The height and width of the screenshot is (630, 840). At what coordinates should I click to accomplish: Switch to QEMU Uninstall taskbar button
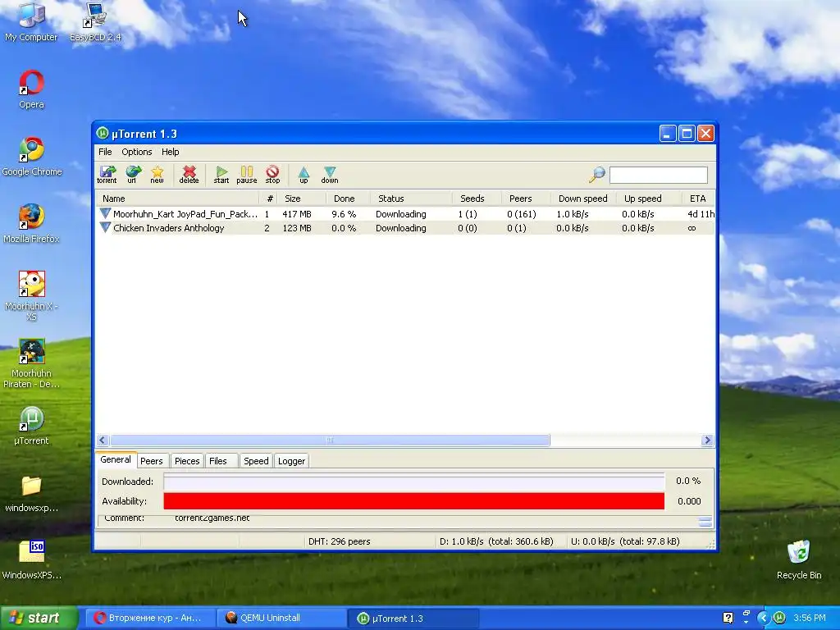[x=281, y=618]
